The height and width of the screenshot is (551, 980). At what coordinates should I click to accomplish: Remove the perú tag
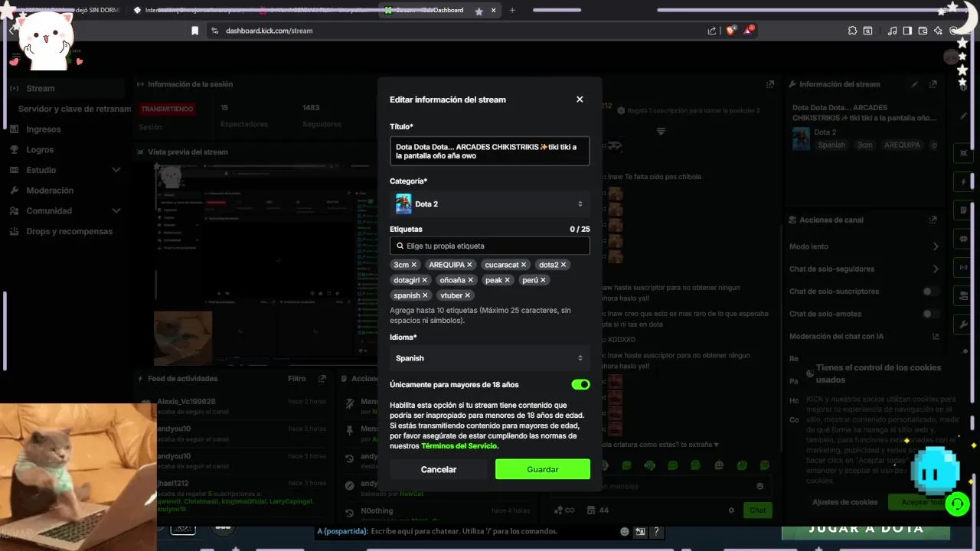tap(543, 280)
